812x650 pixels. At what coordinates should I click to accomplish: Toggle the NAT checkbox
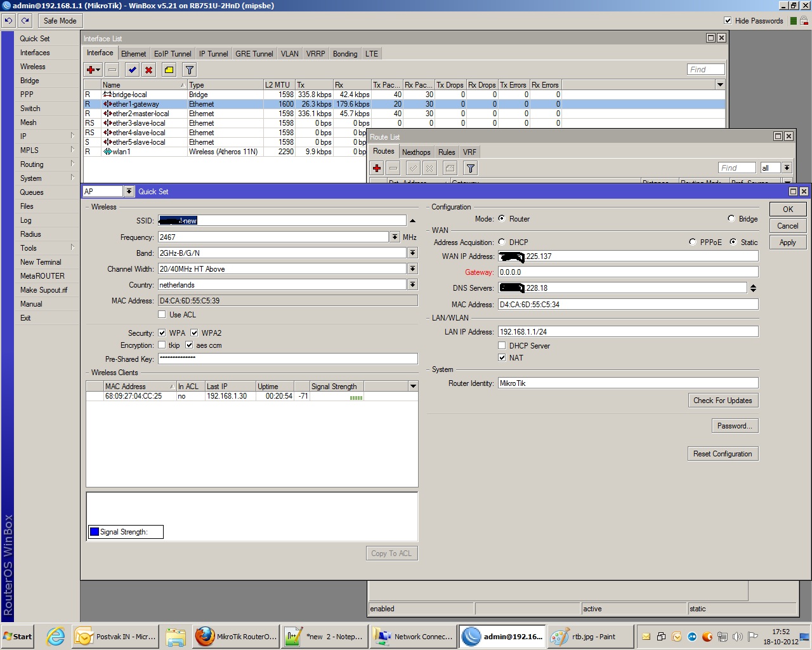[x=502, y=357]
